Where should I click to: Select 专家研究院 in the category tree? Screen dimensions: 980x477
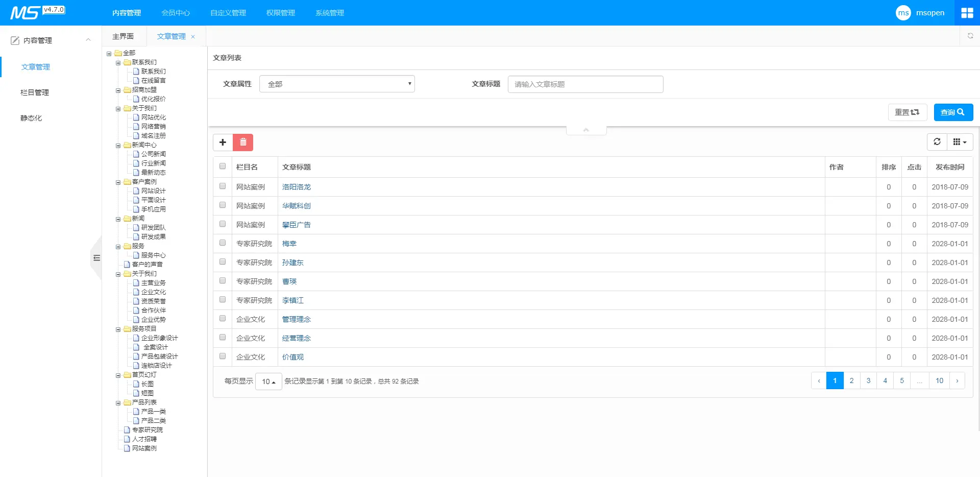pos(148,430)
